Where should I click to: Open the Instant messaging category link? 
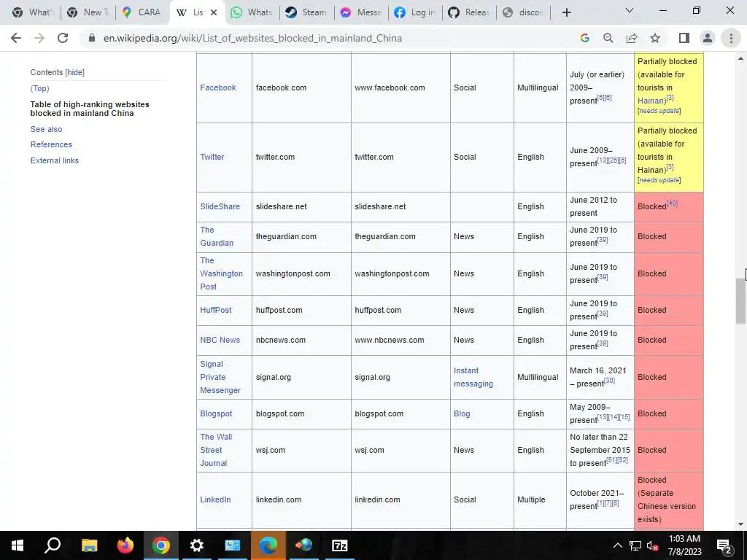(x=473, y=377)
